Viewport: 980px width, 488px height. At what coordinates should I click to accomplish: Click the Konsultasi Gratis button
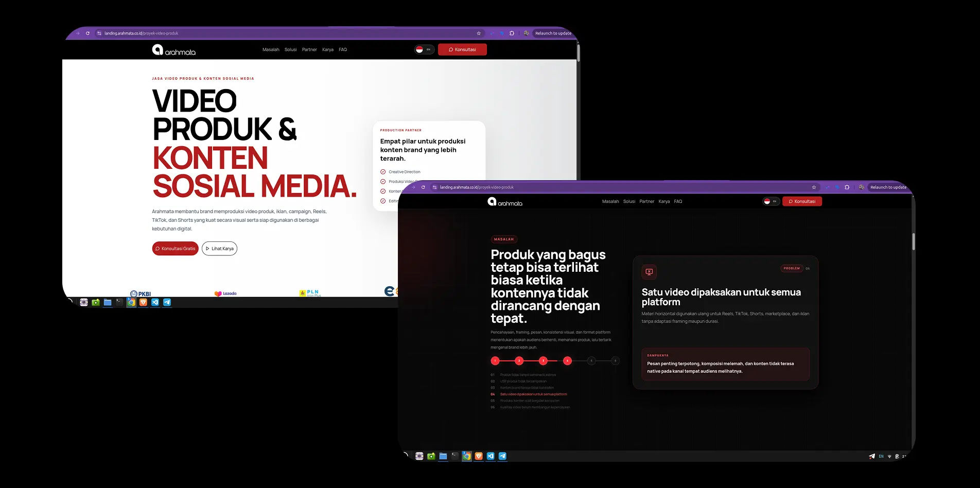pos(175,249)
